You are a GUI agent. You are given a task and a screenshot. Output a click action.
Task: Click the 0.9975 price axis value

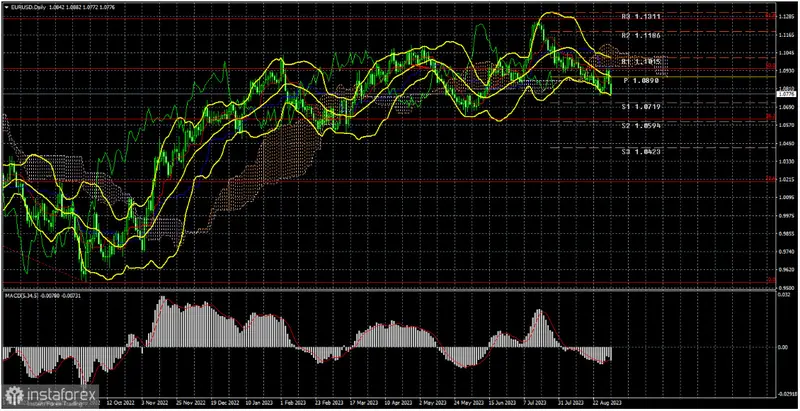click(788, 215)
